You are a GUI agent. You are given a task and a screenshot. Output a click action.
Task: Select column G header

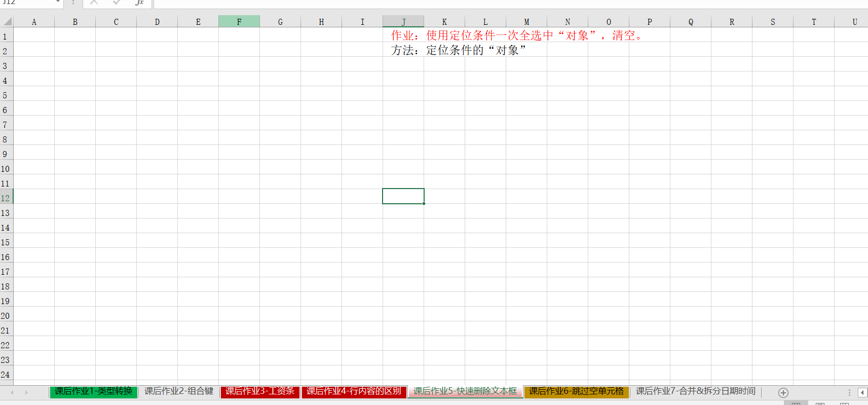coord(280,22)
